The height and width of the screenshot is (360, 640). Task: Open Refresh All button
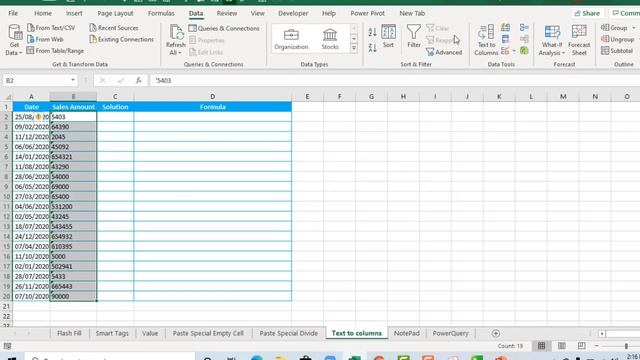(176, 40)
